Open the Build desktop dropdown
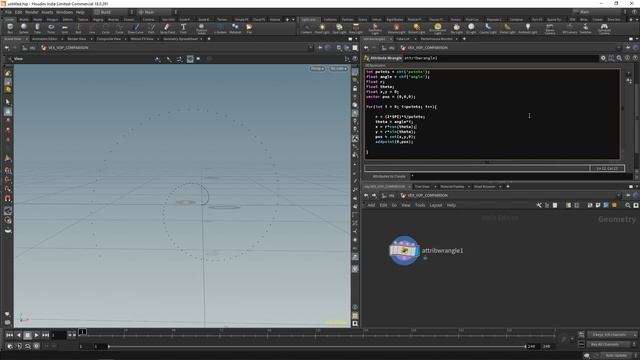The image size is (640, 360). click(x=113, y=12)
